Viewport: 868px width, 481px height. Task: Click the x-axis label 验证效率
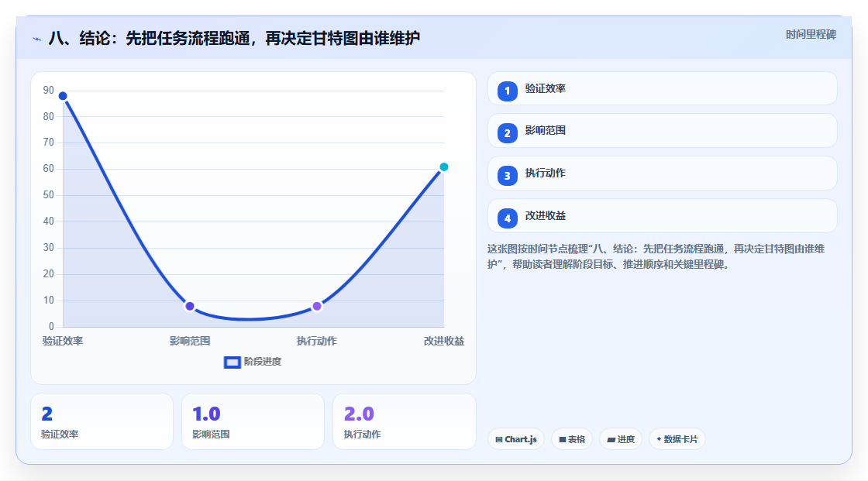63,341
